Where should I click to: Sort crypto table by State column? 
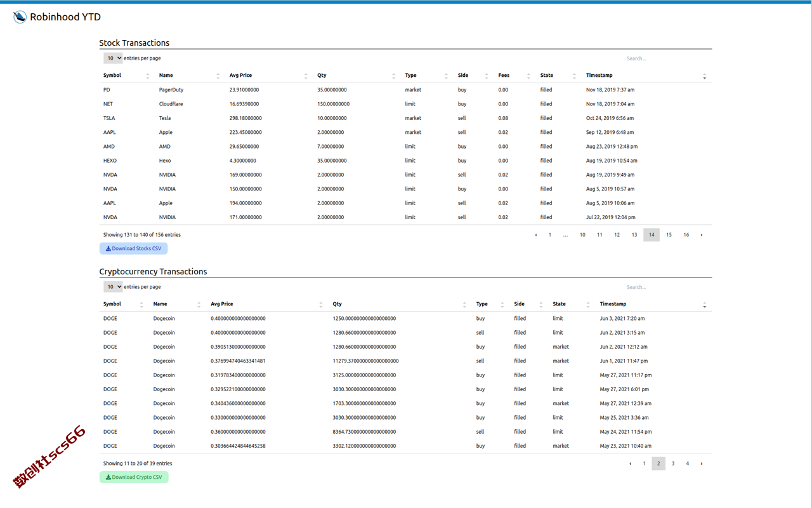point(572,304)
